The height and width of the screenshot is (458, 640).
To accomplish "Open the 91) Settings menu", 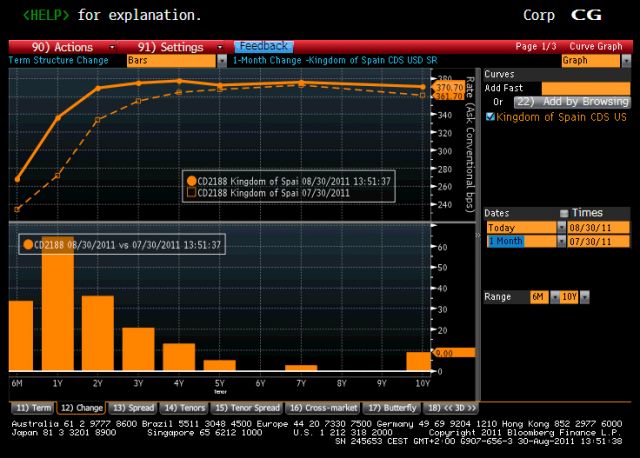I will (x=170, y=47).
